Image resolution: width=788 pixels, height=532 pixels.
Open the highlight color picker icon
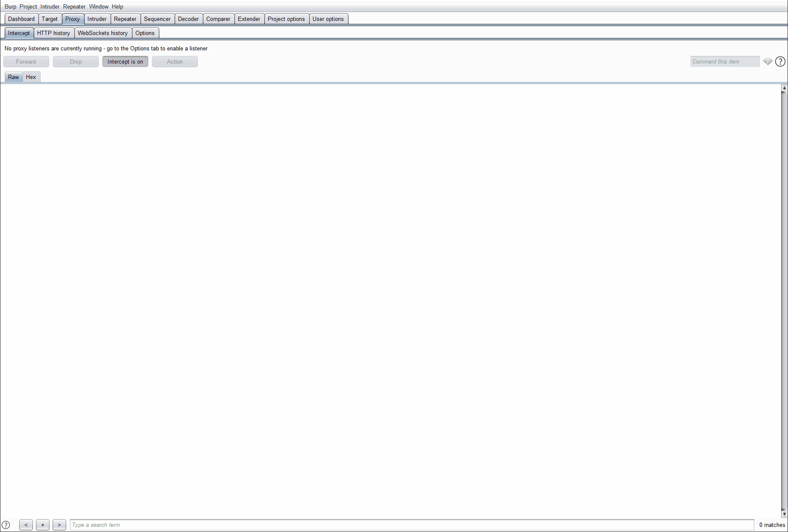click(x=767, y=61)
